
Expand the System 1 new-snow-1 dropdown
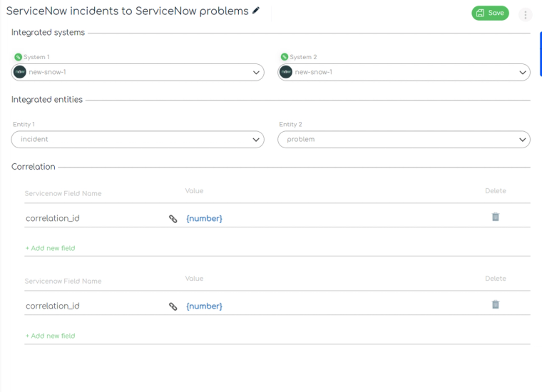(x=138, y=72)
